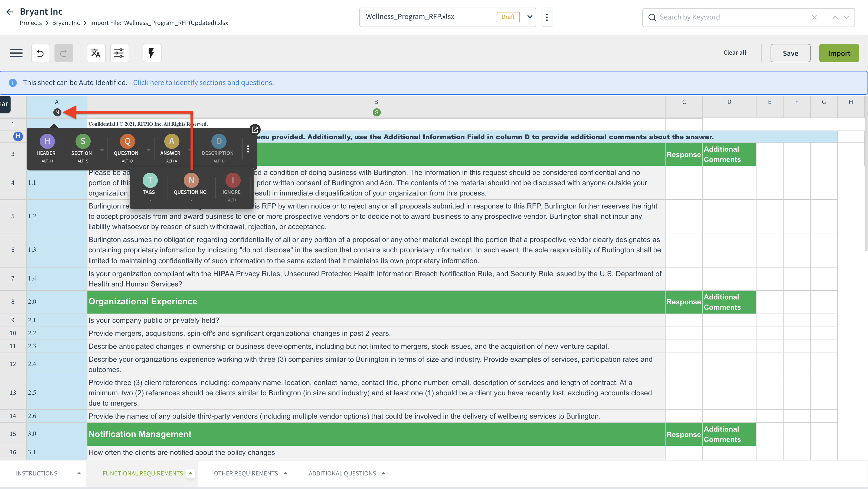Click the pop-out icon on tag panel
This screenshot has height=489, width=868.
tap(255, 129)
